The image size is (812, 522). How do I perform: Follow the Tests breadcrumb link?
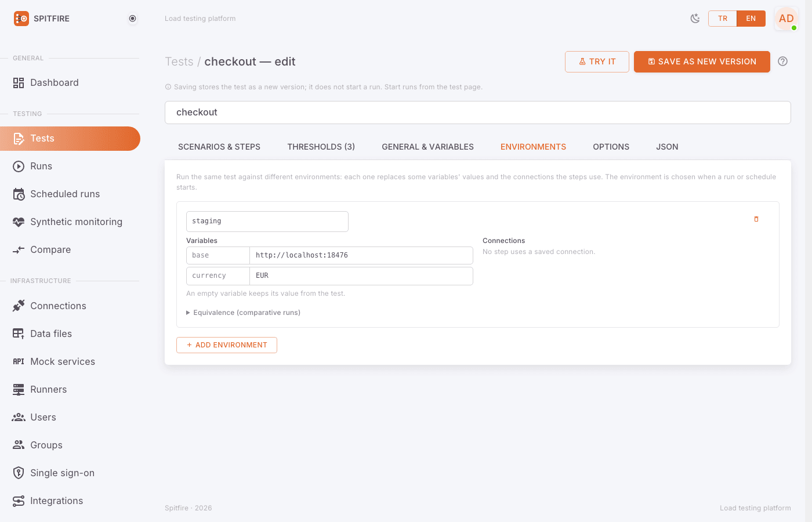tap(179, 62)
